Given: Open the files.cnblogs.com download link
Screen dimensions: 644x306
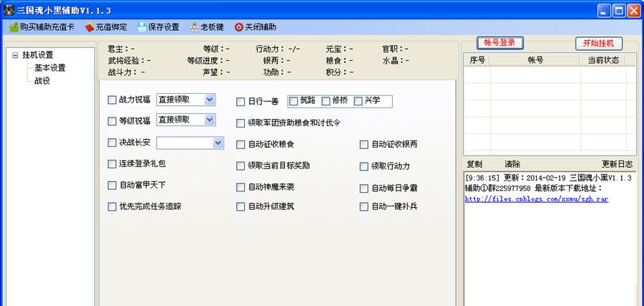Looking at the screenshot, I should 537,199.
